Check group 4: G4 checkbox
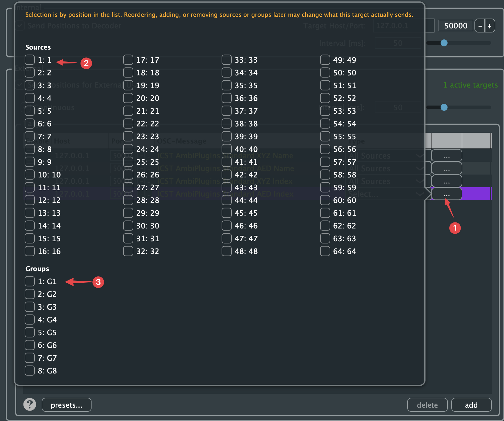The image size is (504, 421). tap(30, 320)
